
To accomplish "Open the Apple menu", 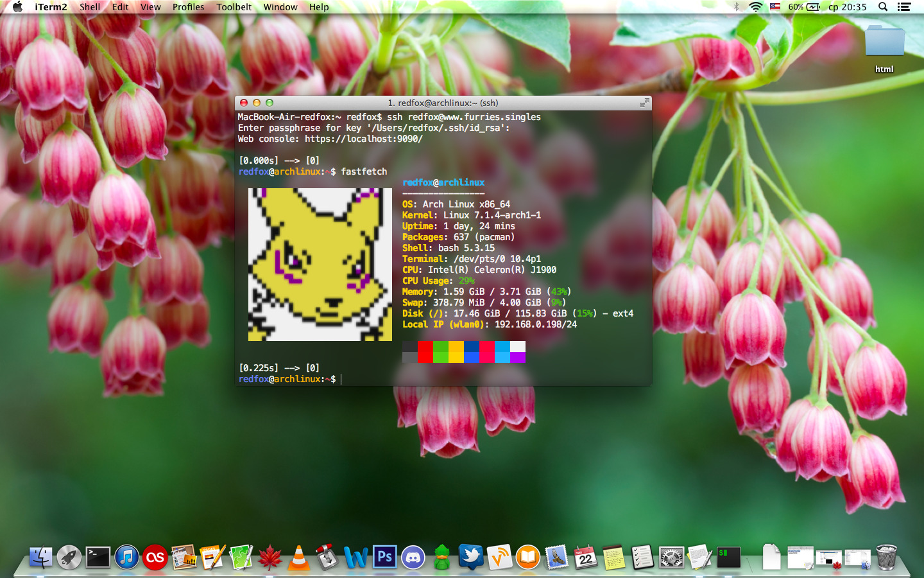I will point(18,7).
